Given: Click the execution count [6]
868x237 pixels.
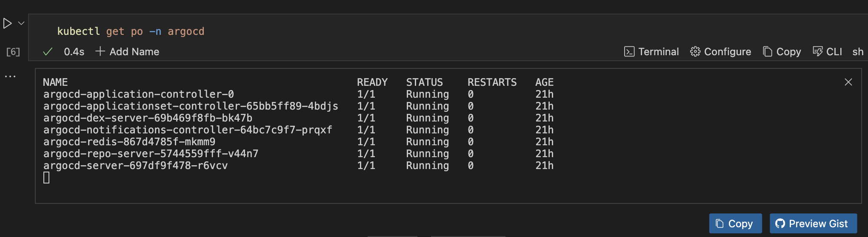Looking at the screenshot, I should [13, 52].
